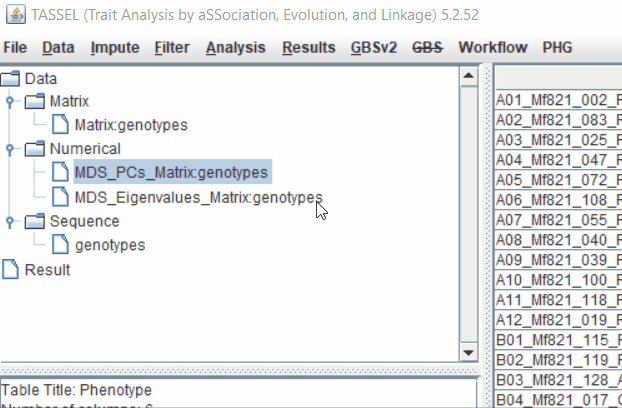Click the tree panel scroll down arrow

(468, 352)
